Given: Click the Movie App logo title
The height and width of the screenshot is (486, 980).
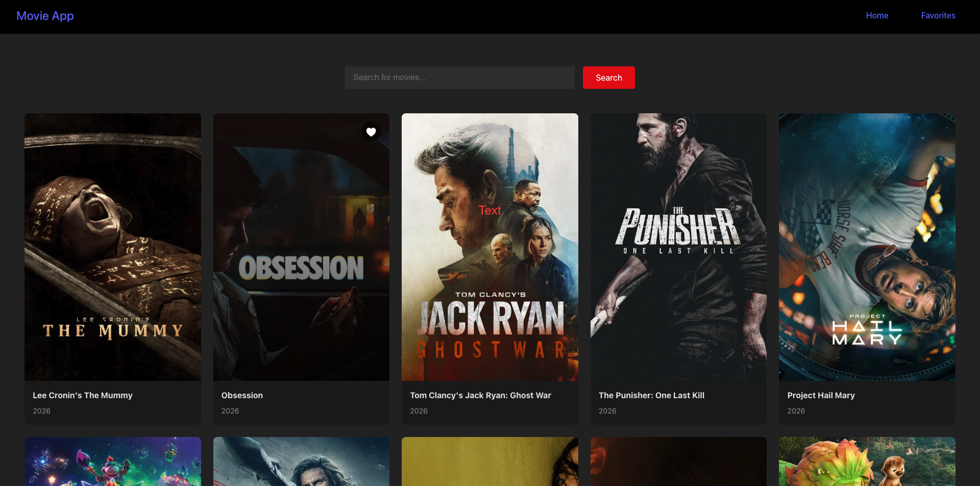Looking at the screenshot, I should (x=45, y=16).
